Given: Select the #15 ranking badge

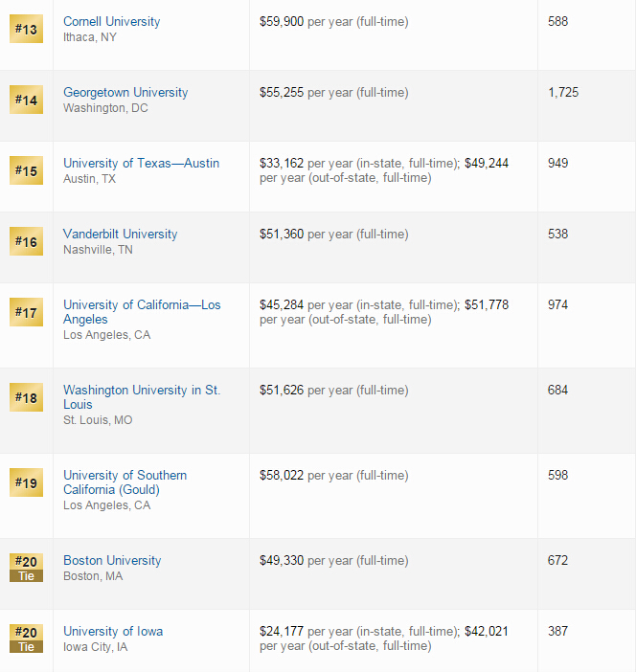Looking at the screenshot, I should click(x=26, y=170).
